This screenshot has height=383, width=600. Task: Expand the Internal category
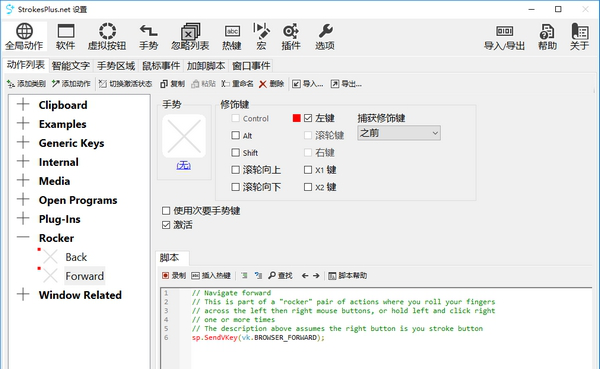click(x=23, y=161)
